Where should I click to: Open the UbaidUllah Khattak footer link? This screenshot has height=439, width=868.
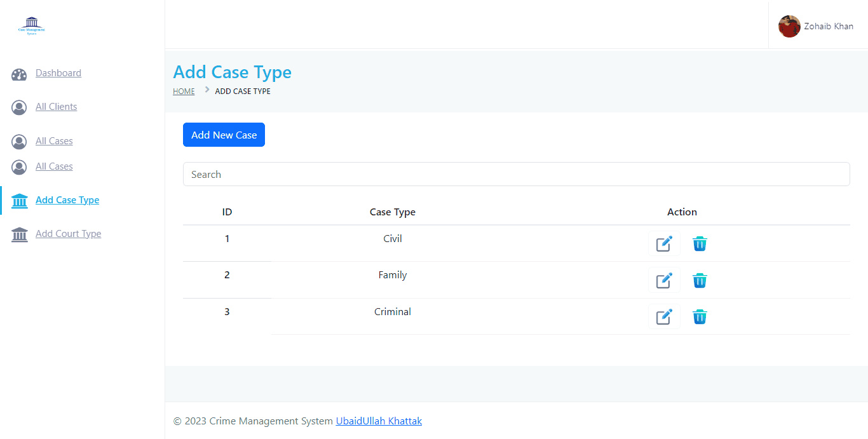pos(379,421)
